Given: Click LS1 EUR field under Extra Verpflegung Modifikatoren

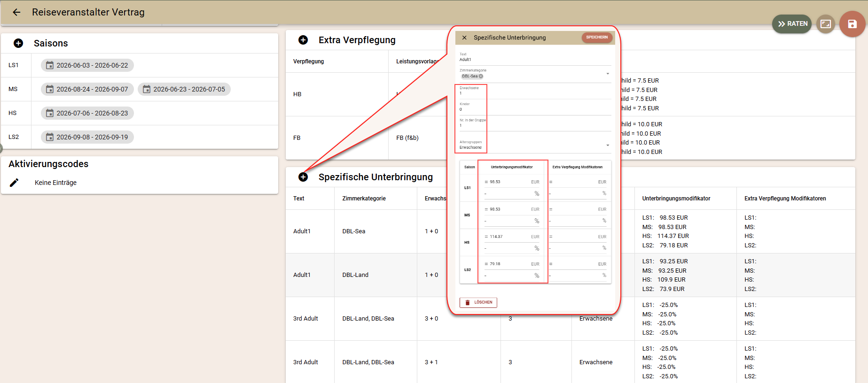Looking at the screenshot, I should pyautogui.click(x=578, y=182).
